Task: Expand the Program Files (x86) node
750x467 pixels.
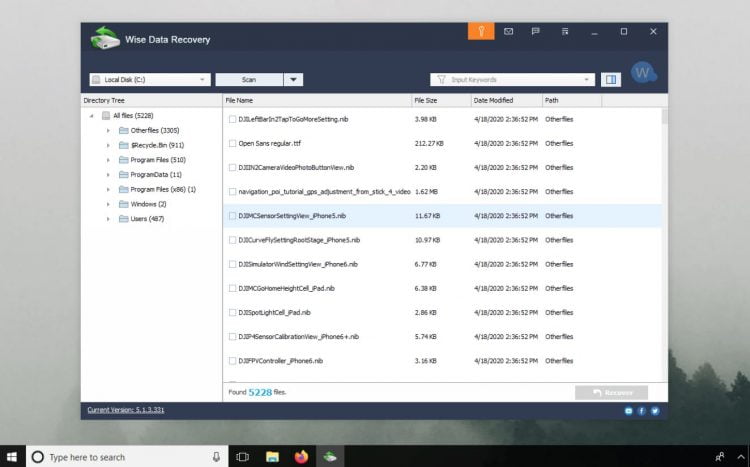Action: click(x=108, y=189)
